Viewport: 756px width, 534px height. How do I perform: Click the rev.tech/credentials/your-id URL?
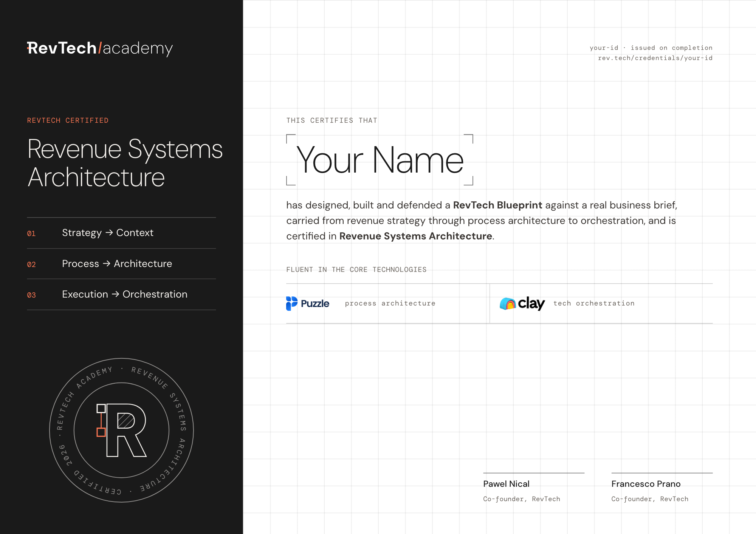(655, 58)
